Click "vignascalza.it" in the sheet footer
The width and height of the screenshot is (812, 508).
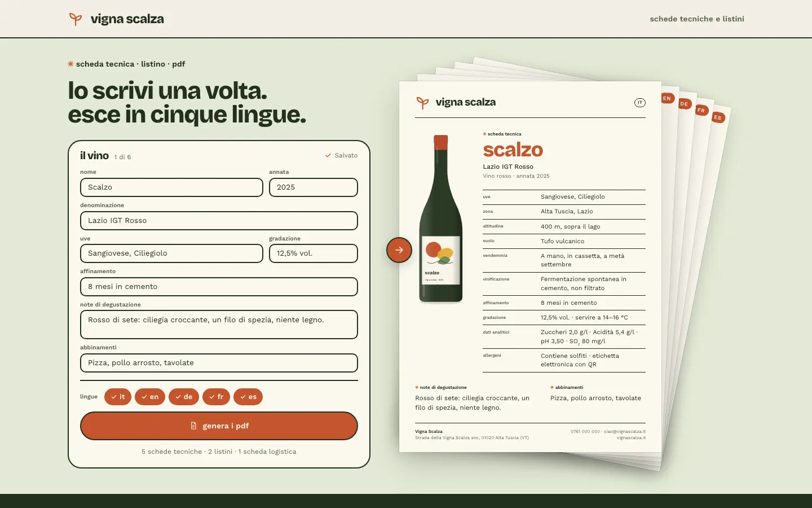pos(631,437)
